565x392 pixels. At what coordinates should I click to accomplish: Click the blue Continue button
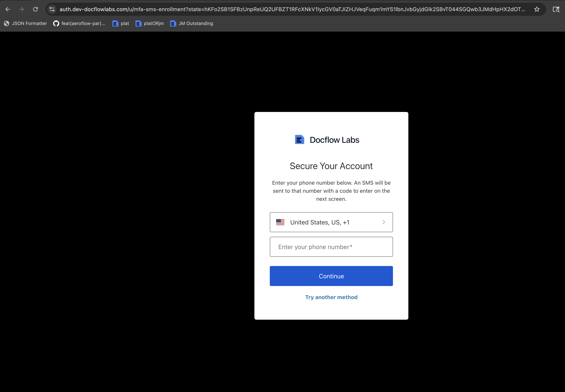click(x=331, y=276)
